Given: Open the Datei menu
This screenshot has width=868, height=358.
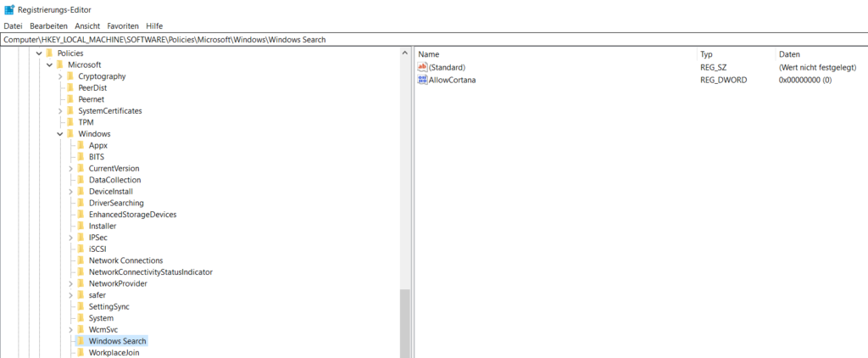Looking at the screenshot, I should [13, 26].
